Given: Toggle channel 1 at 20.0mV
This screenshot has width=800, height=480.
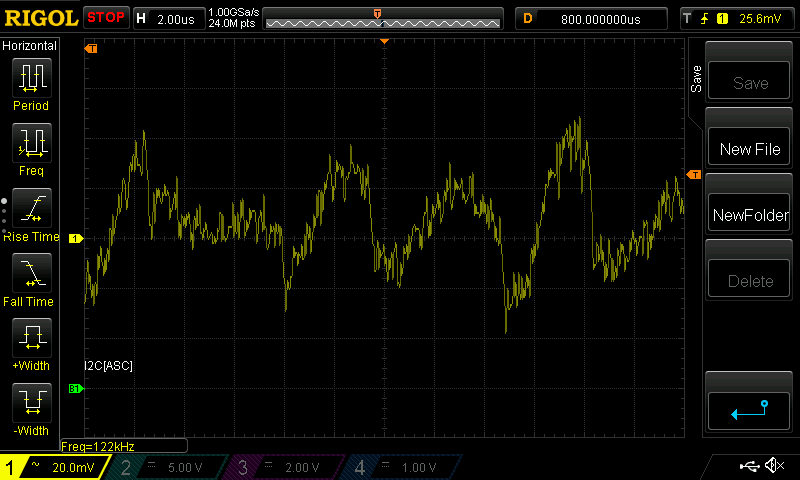Looking at the screenshot, I should pyautogui.click(x=54, y=467).
